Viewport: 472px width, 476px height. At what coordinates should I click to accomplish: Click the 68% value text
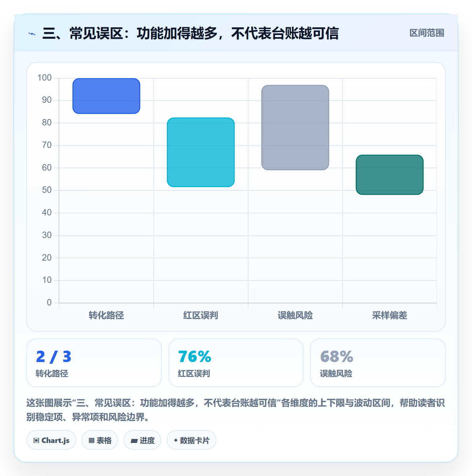point(336,357)
